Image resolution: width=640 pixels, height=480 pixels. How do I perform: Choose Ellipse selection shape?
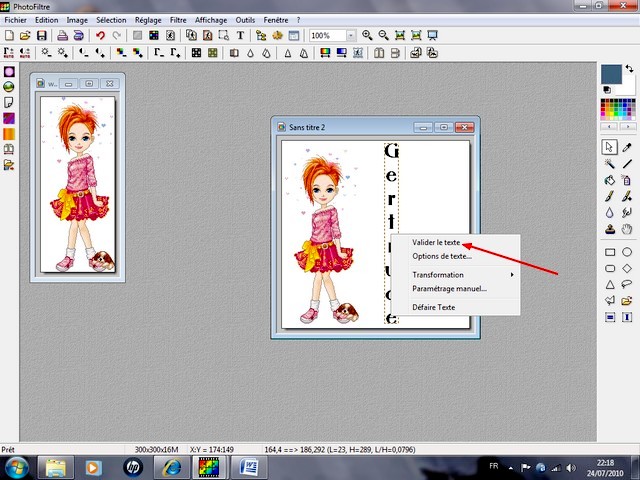click(627, 252)
